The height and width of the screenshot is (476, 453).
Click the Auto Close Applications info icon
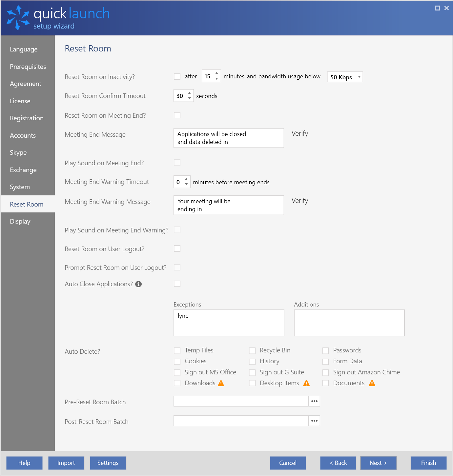138,284
